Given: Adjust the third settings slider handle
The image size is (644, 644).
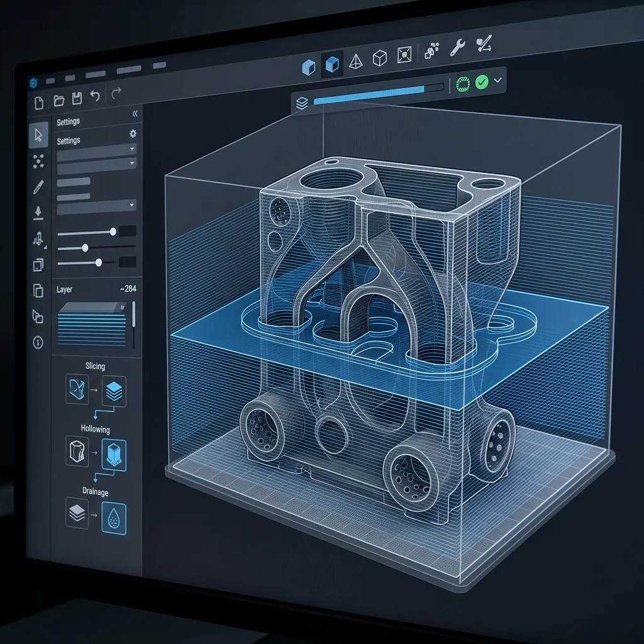Looking at the screenshot, I should (99, 262).
